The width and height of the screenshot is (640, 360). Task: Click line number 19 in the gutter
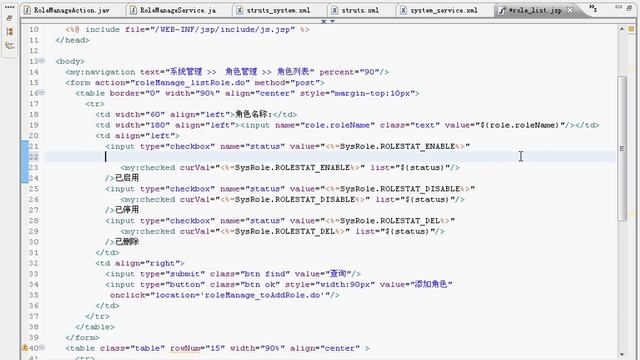(34, 125)
